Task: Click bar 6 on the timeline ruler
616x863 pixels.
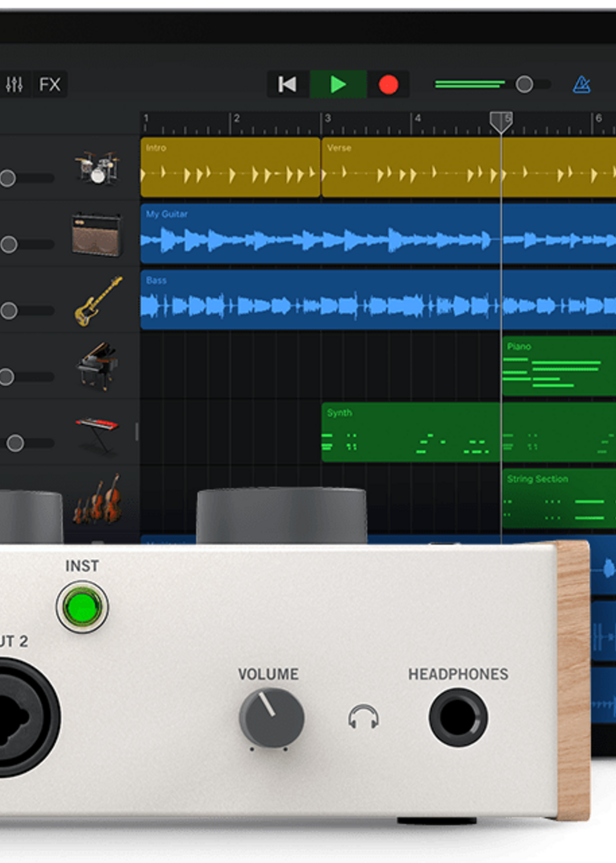Action: click(x=599, y=118)
